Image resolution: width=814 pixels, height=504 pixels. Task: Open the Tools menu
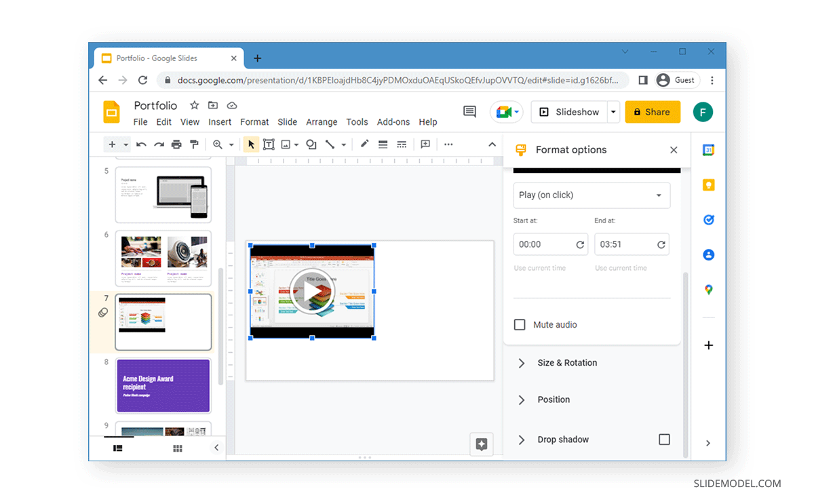[357, 122]
